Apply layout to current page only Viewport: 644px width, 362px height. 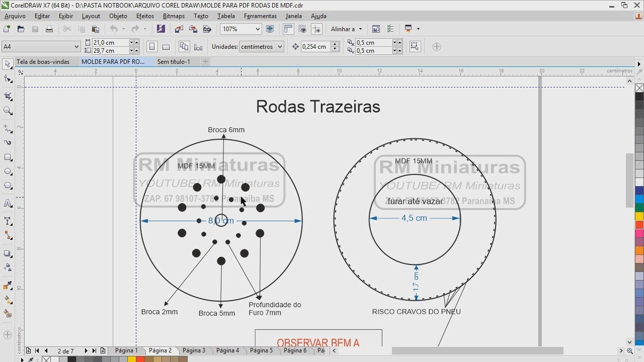tap(198, 47)
